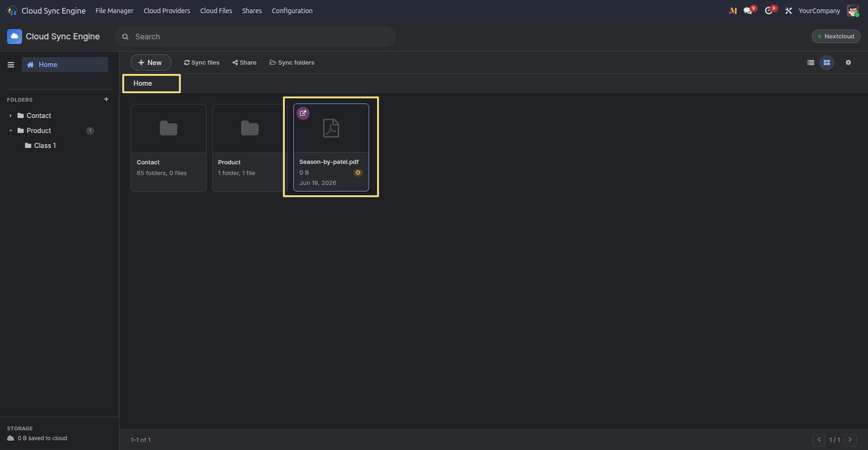The width and height of the screenshot is (868, 450).
Task: Open the external link badge on Season-by-patel.pdf
Action: point(303,113)
